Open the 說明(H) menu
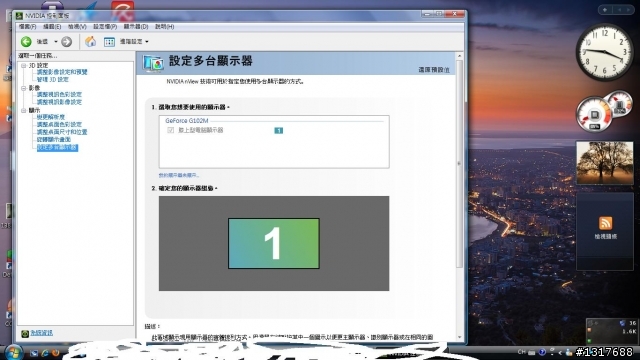This screenshot has width=640, height=360. (164, 27)
